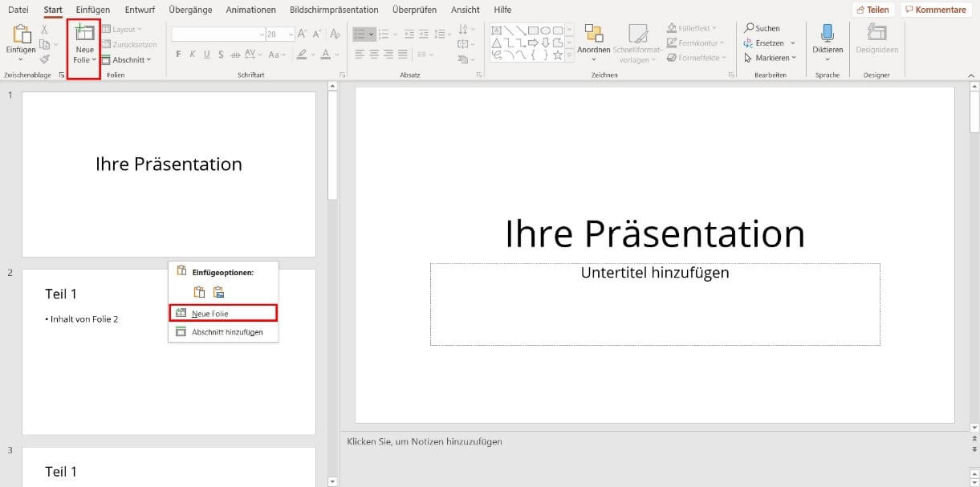Toggle italic K formatting
Viewport: 980px width, 487px height.
coord(193,55)
